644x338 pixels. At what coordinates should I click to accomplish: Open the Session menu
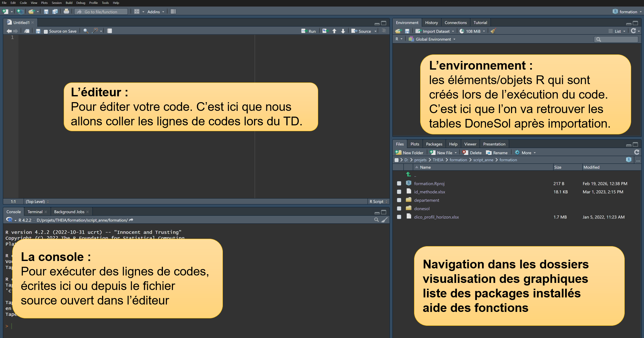pyautogui.click(x=56, y=3)
